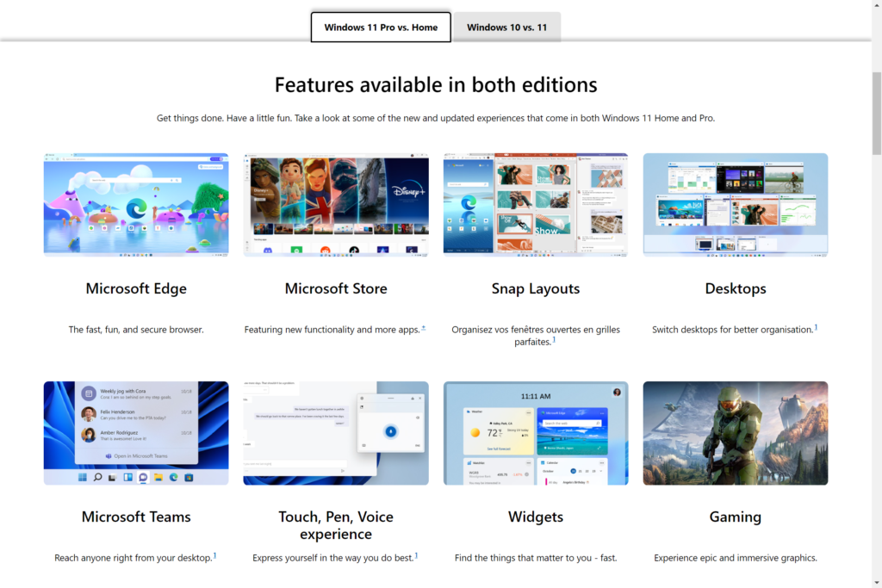
Task: Click the scrollbar down arrow
Action: (x=876, y=582)
